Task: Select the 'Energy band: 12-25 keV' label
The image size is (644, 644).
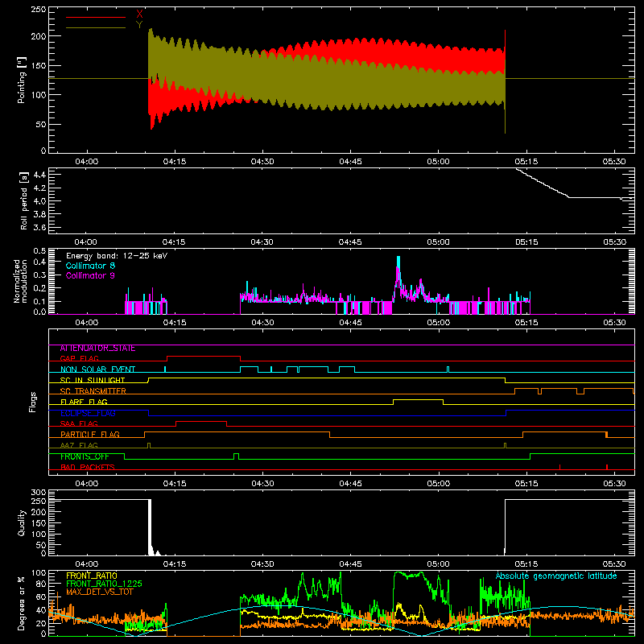Action: click(117, 256)
